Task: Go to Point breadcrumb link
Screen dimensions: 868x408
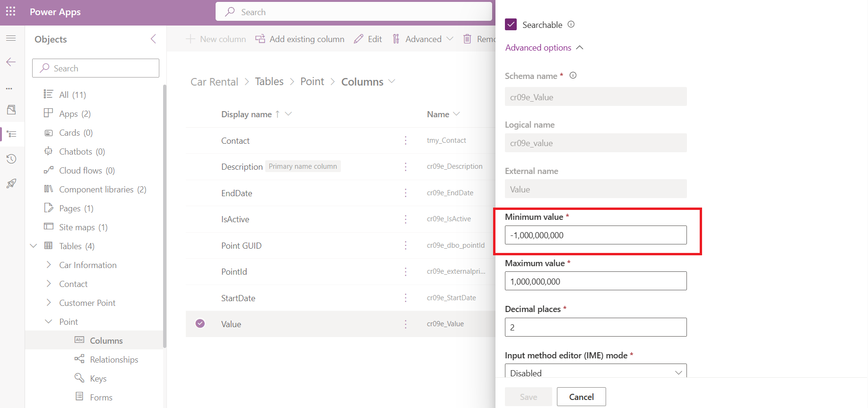Action: point(312,81)
